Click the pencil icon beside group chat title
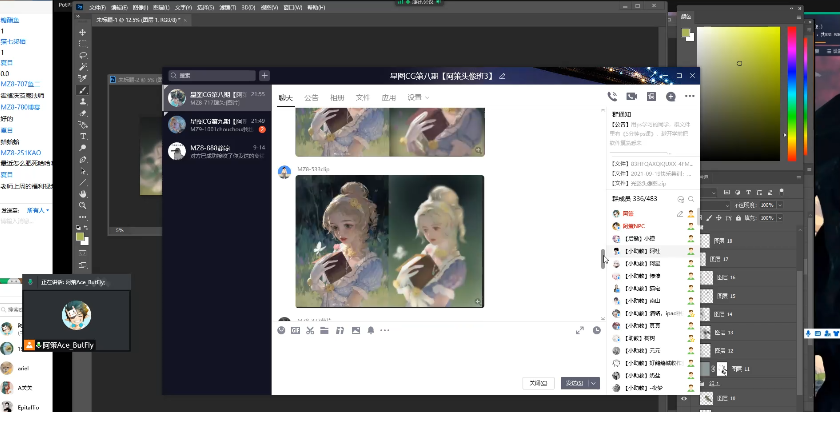 point(502,76)
